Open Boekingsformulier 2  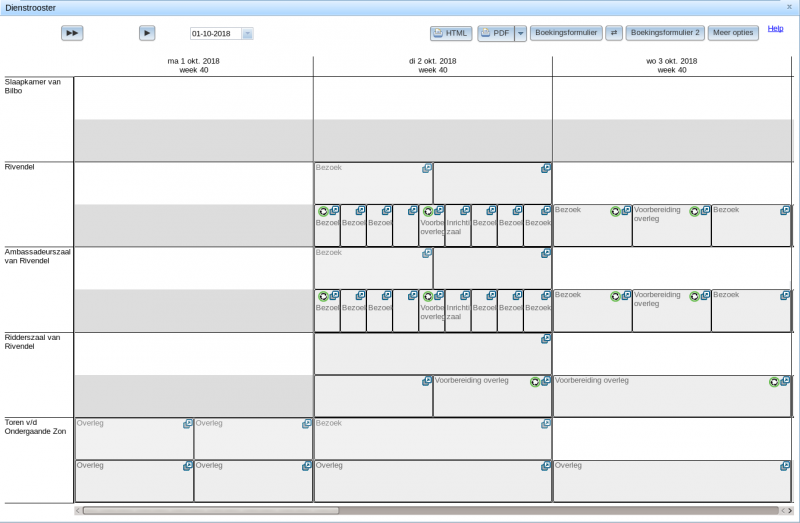coord(665,33)
